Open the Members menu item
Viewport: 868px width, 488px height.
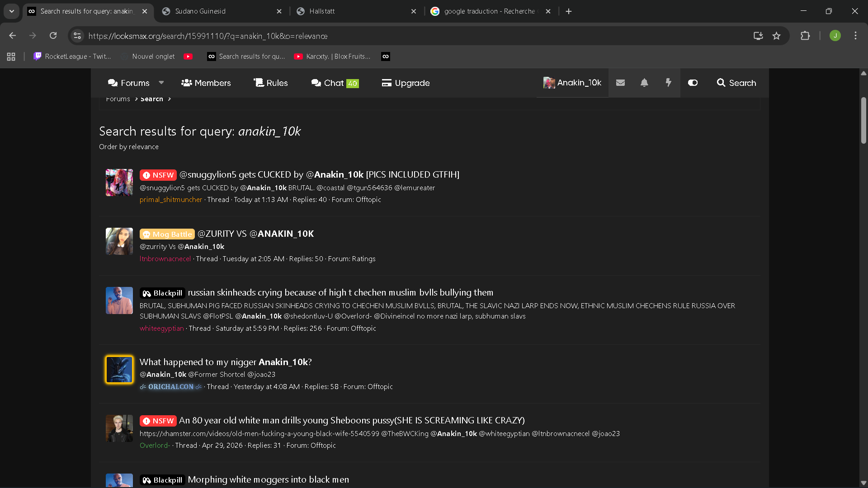206,83
